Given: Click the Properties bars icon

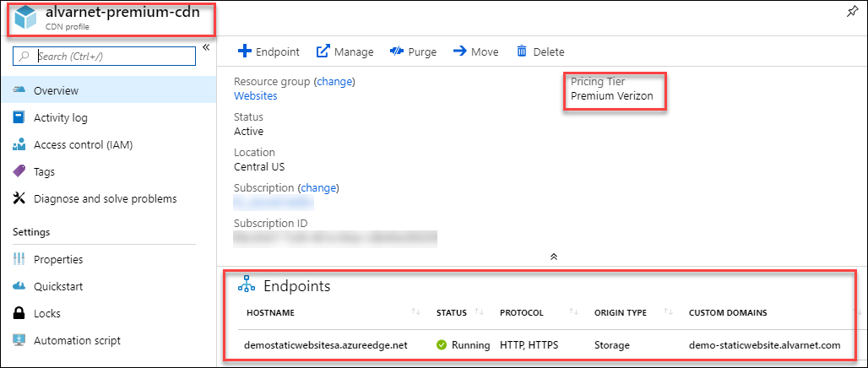Looking at the screenshot, I should [19, 259].
